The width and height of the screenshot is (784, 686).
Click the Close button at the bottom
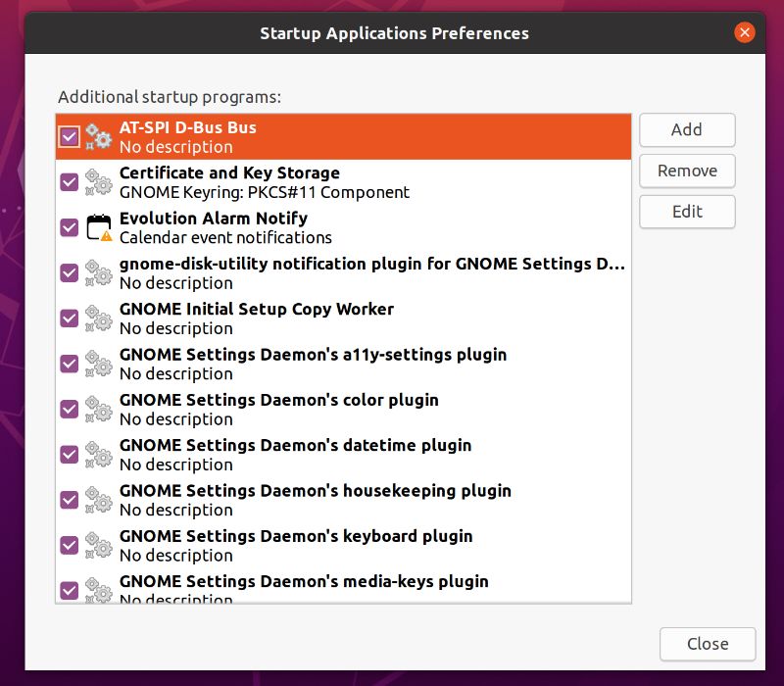pyautogui.click(x=708, y=644)
